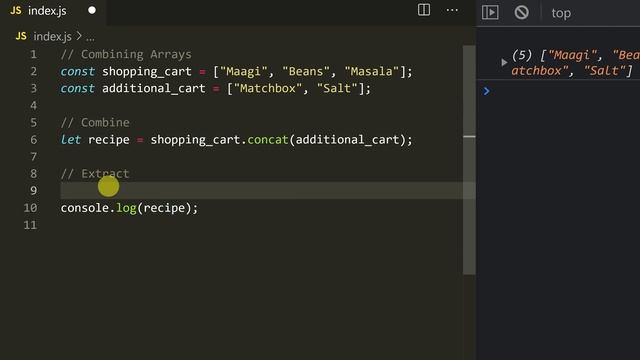Click "Salt" in the console output
This screenshot has width=640, height=360.
(x=604, y=71)
